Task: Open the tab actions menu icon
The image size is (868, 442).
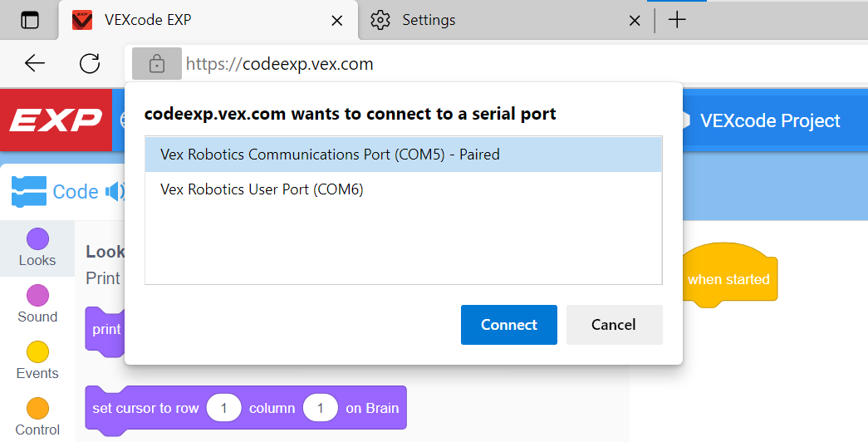Action: tap(30, 20)
